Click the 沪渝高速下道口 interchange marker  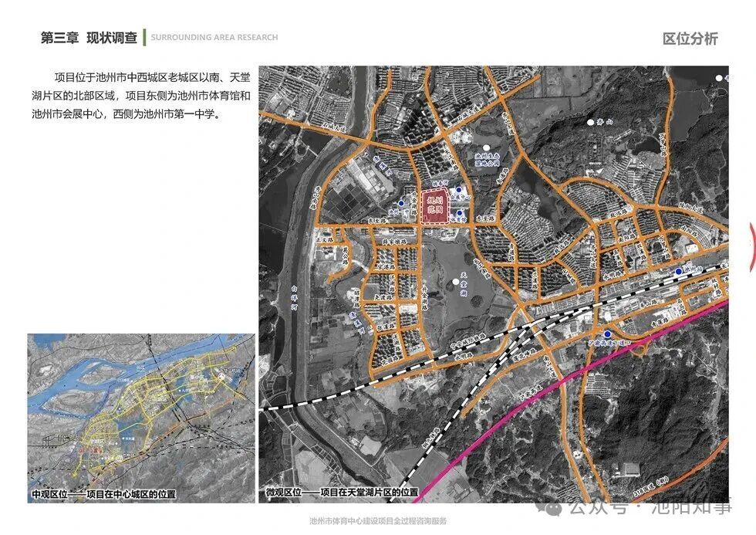pyautogui.click(x=608, y=334)
